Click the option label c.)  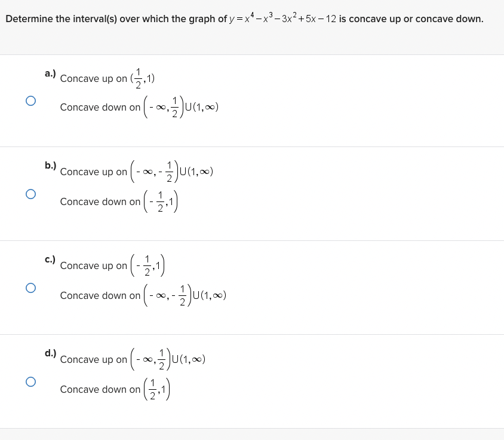click(x=50, y=259)
